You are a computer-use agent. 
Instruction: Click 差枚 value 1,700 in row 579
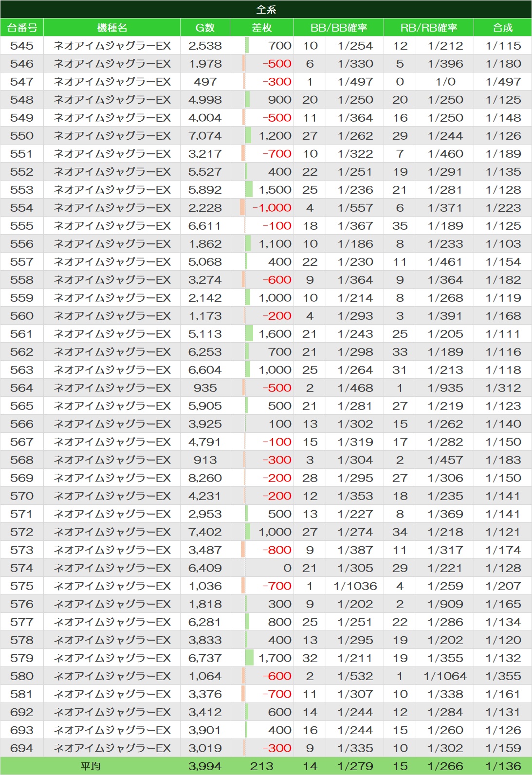(x=275, y=658)
